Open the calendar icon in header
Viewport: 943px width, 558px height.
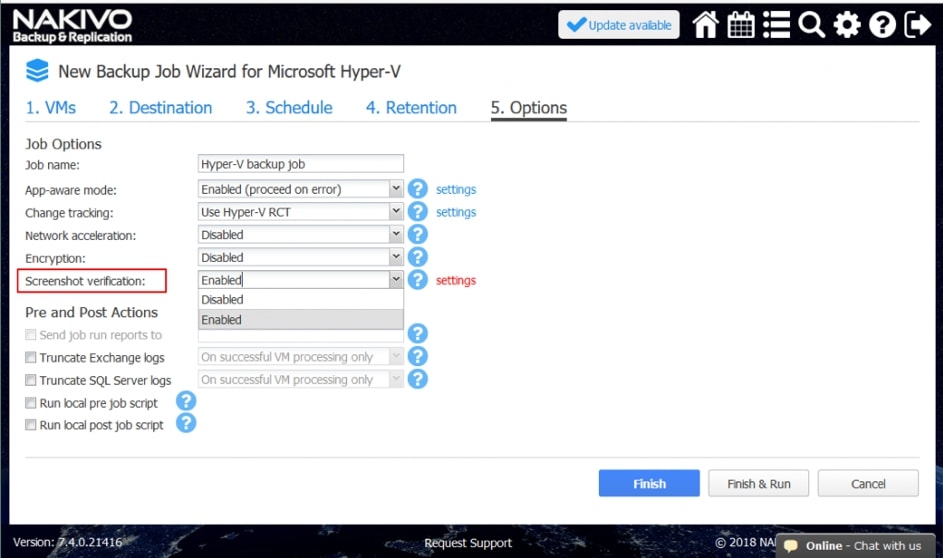(741, 25)
